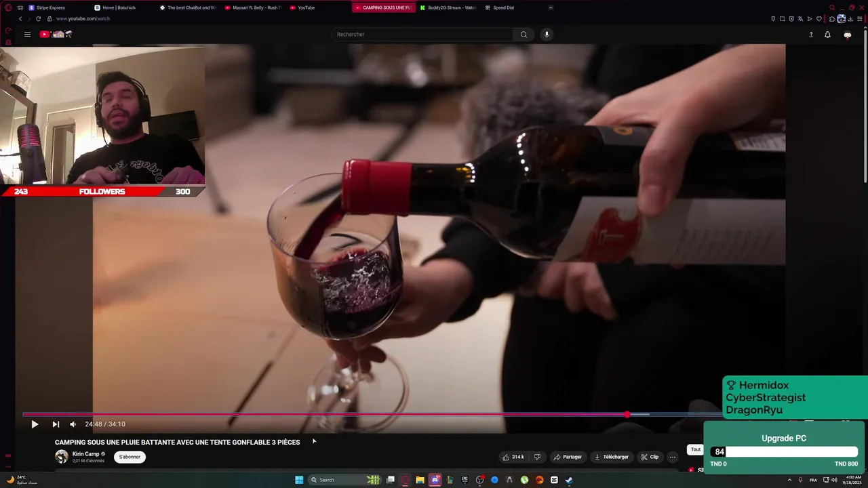Viewport: 868px width, 488px height.
Task: Open the YouTube notifications bell
Action: pos(827,35)
